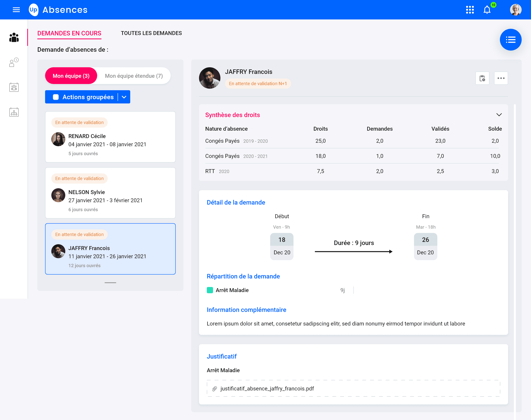Open the user clock sidebar icon
Viewport: 531px width, 420px height.
pos(14,62)
